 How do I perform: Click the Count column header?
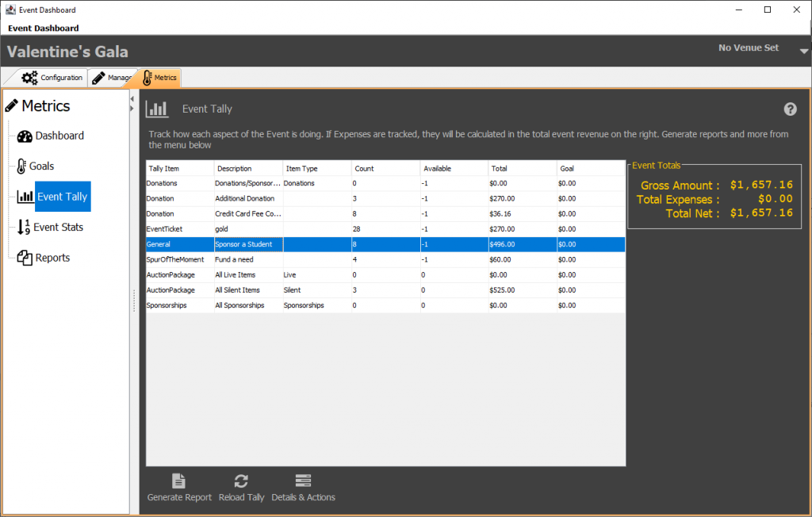[386, 168]
